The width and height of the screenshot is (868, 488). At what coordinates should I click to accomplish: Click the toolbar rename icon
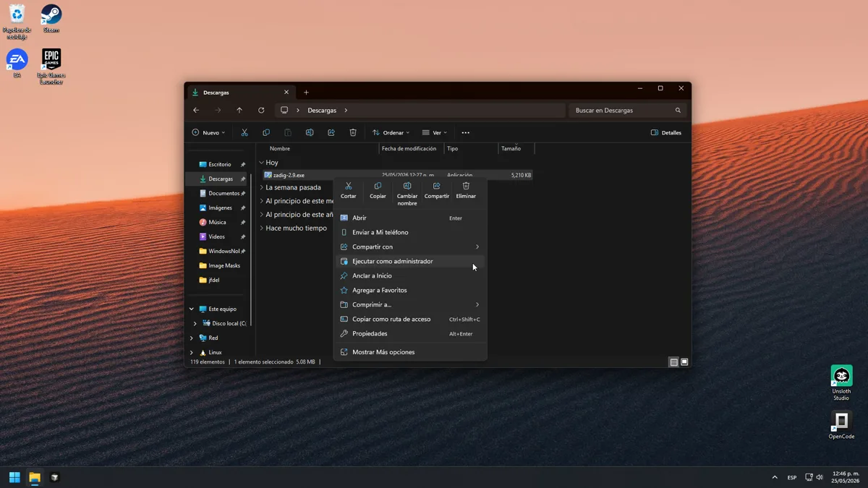coord(310,132)
